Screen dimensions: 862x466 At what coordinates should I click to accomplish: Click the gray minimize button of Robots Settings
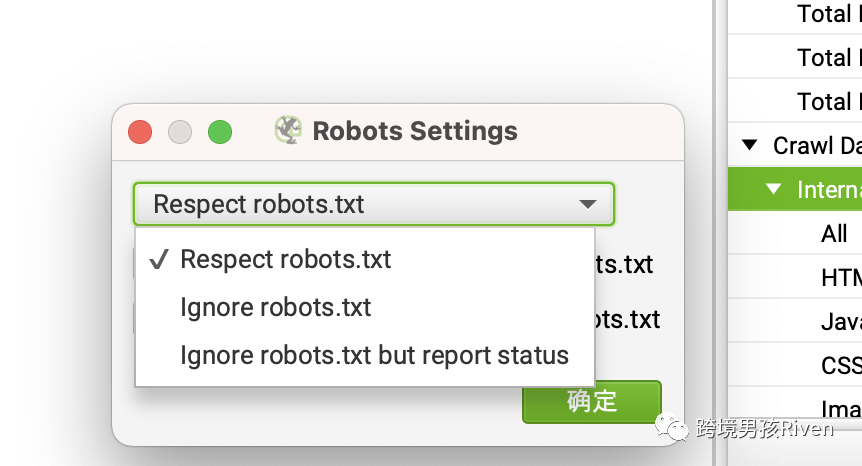[180, 132]
